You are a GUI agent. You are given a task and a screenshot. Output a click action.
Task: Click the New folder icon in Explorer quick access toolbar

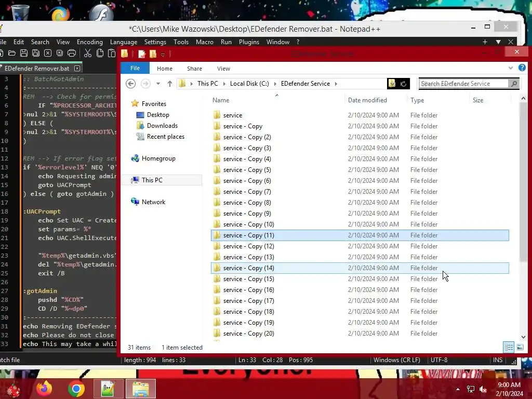(153, 54)
